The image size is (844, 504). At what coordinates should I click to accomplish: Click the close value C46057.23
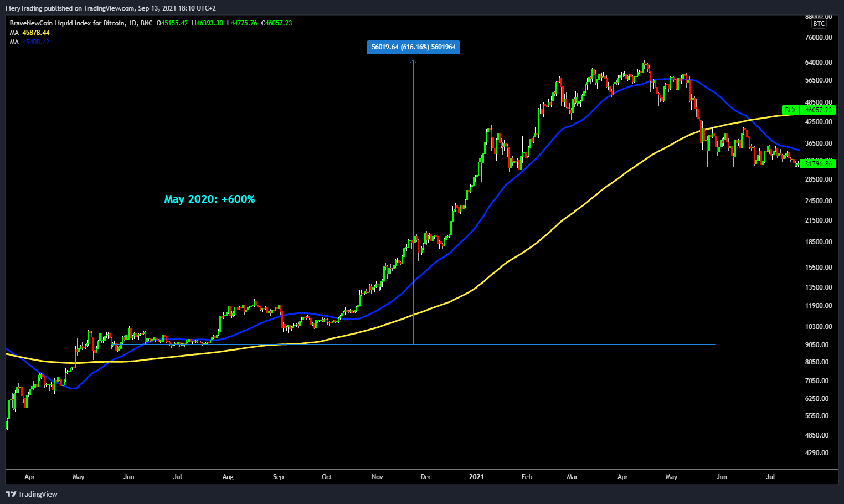click(x=276, y=23)
